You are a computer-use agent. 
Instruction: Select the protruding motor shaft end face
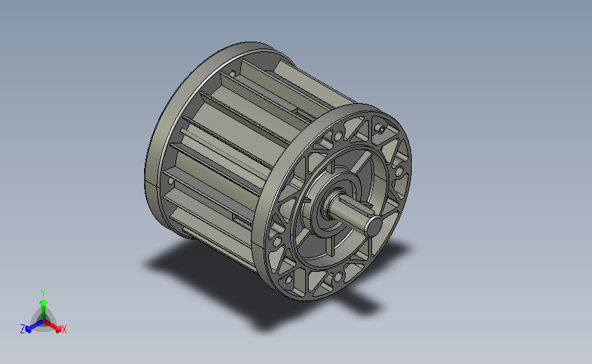pyautogui.click(x=374, y=226)
